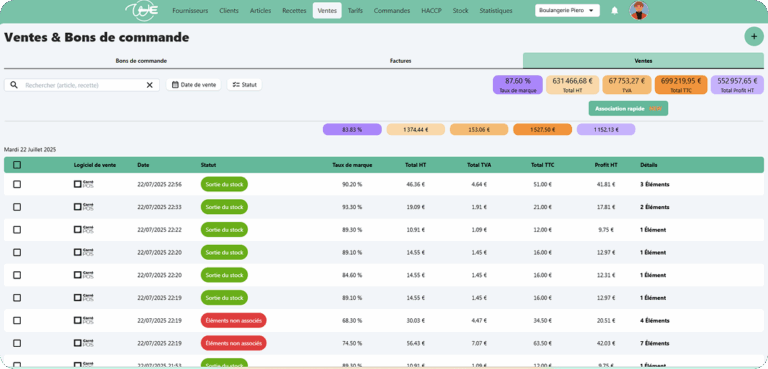The height and width of the screenshot is (369, 768).
Task: Click the Carré POS icon in the 22:22 row
Action: 84,229
